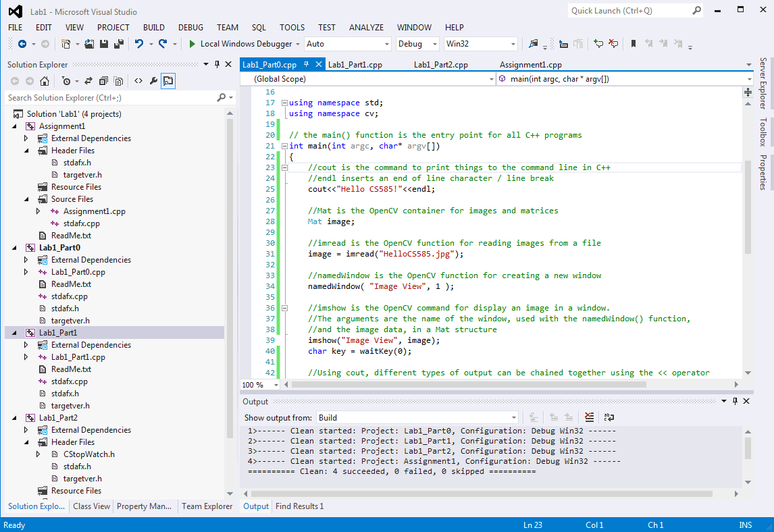Viewport: 774px width, 532px height.
Task: Sync Solution Explorer with active document
Action: pyautogui.click(x=88, y=80)
